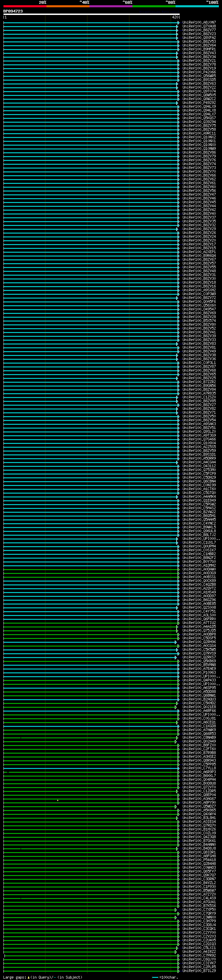Open hit UniRef100_B8ZV77

click(199, 30)
